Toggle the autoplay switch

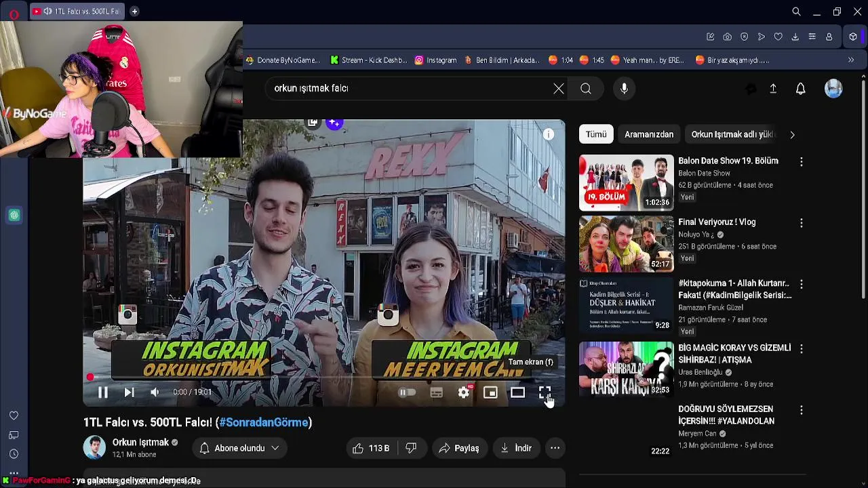click(407, 392)
